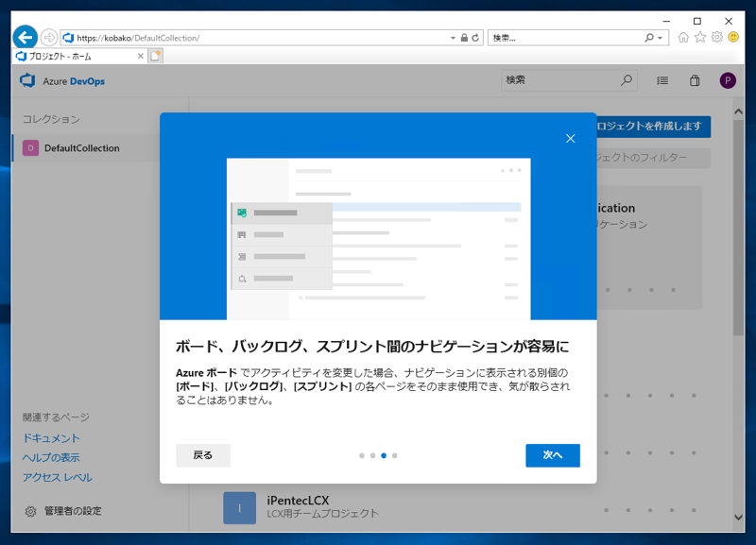Click the boards navigation illustration image
The width and height of the screenshot is (756, 545).
(379, 239)
